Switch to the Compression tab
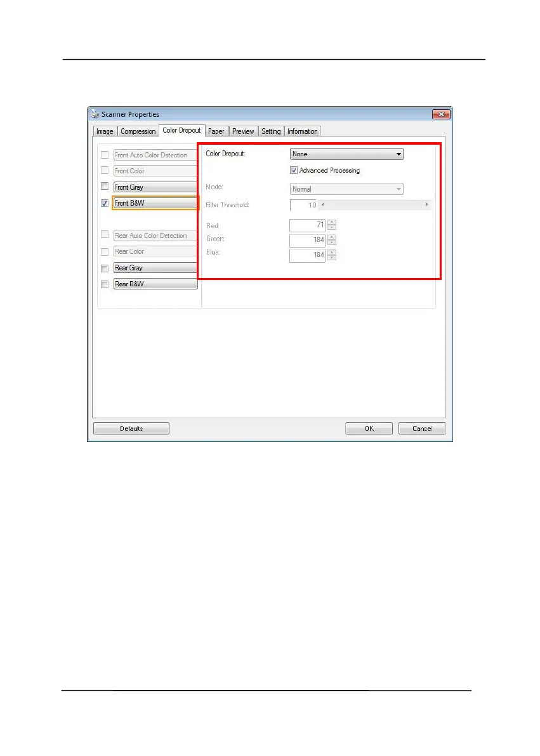Image resolution: width=540 pixels, height=756 pixels. pyautogui.click(x=138, y=131)
